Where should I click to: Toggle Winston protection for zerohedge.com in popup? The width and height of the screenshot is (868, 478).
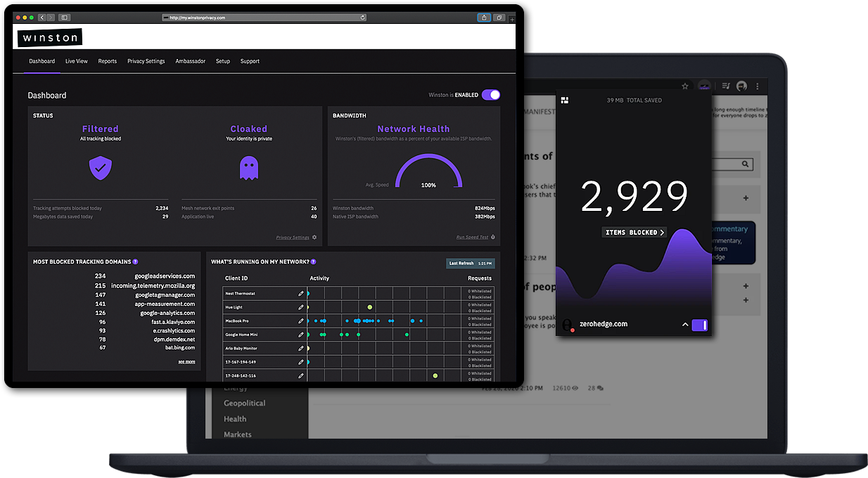[x=700, y=325]
